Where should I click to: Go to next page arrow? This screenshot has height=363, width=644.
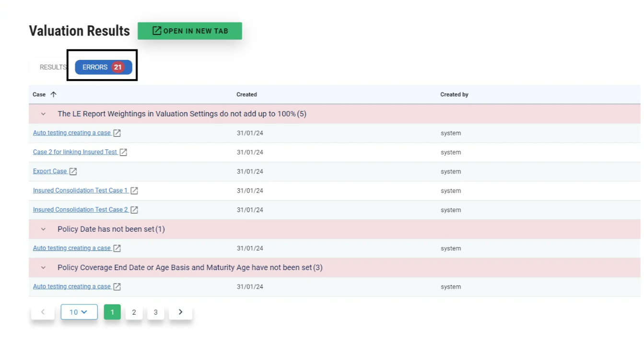coord(180,312)
